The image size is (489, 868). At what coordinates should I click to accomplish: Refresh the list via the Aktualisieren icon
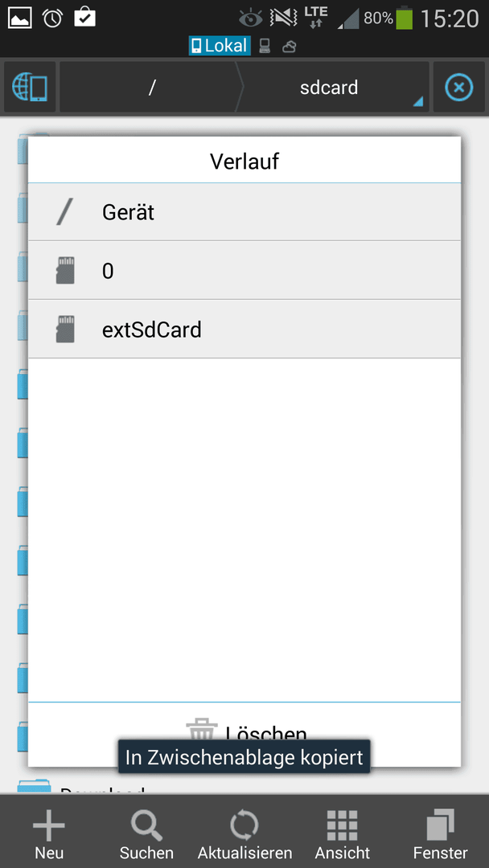(x=244, y=825)
